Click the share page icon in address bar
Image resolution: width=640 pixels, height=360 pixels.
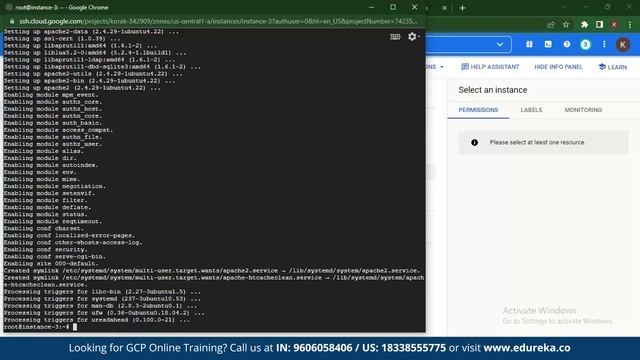[x=551, y=24]
